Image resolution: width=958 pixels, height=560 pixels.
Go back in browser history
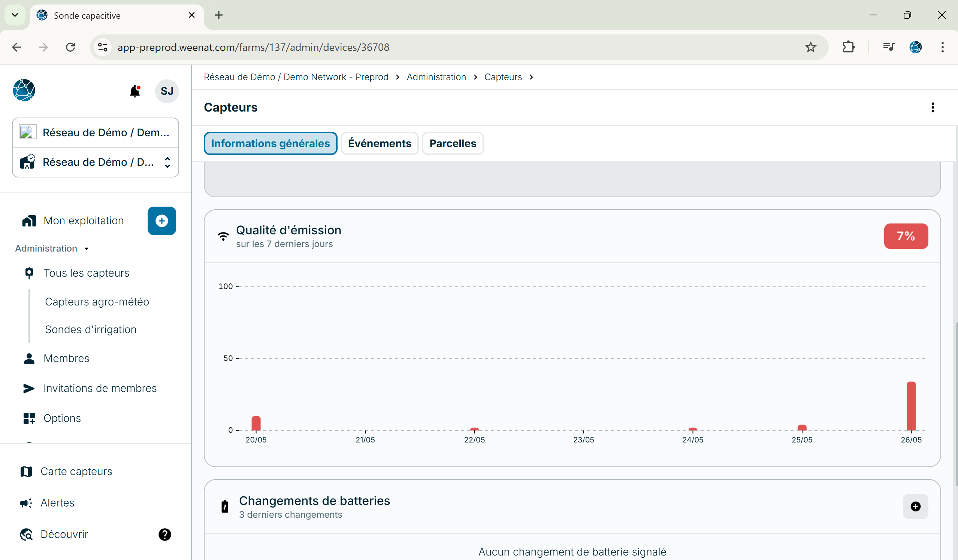[16, 47]
